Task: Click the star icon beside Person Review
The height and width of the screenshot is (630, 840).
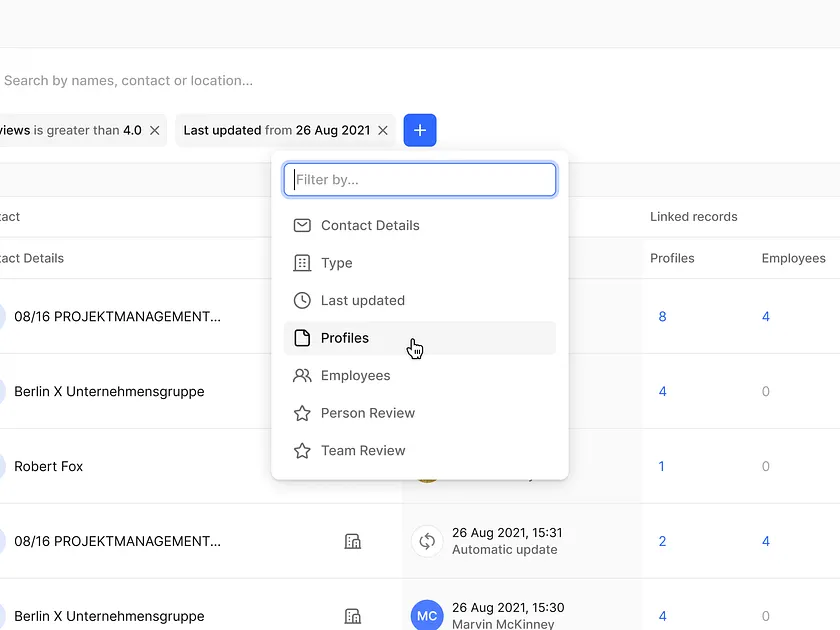Action: pos(302,413)
